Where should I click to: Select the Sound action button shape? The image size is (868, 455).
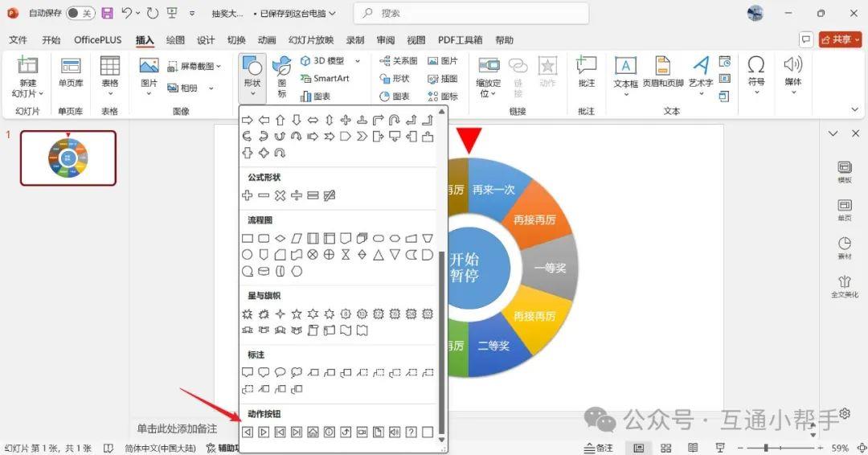pyautogui.click(x=395, y=432)
